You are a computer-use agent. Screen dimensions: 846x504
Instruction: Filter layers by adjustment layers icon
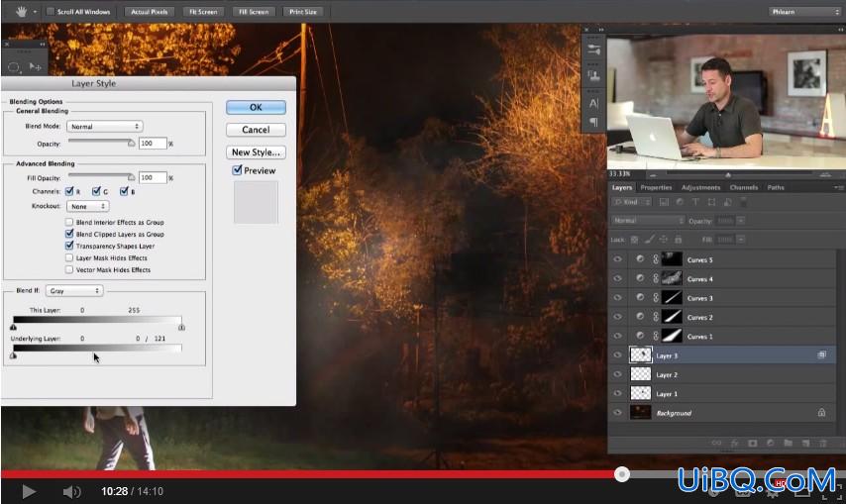point(680,202)
